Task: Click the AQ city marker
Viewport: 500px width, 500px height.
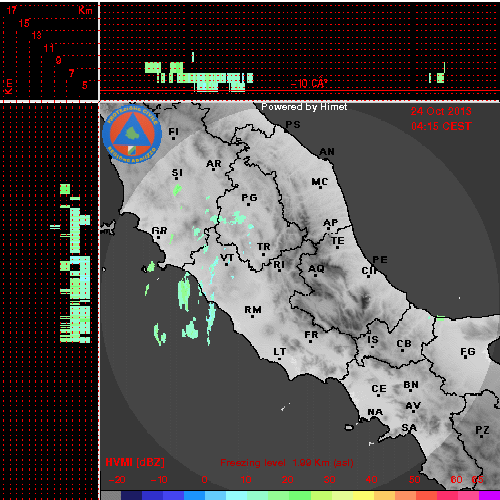Action: point(315,275)
